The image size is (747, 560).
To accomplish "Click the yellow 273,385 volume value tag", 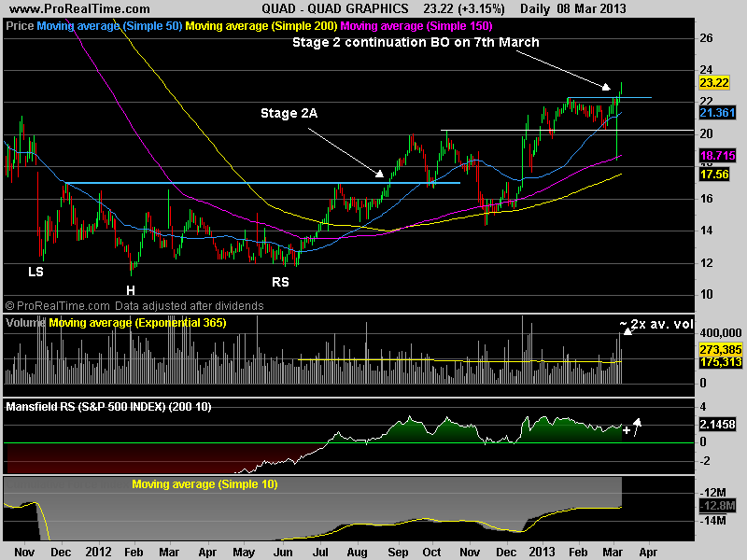I will pos(720,349).
